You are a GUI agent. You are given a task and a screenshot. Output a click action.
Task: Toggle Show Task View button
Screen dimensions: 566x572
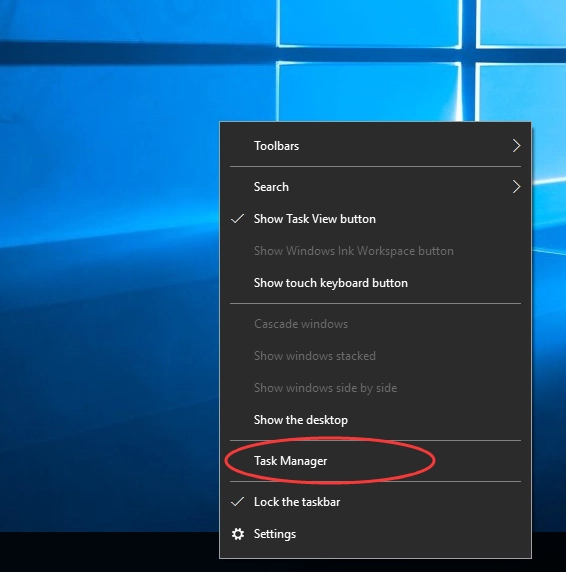(375, 219)
